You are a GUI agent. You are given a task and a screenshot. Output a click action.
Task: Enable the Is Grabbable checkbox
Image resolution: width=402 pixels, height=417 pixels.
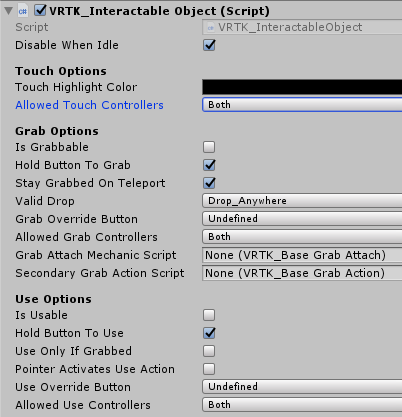pos(209,147)
